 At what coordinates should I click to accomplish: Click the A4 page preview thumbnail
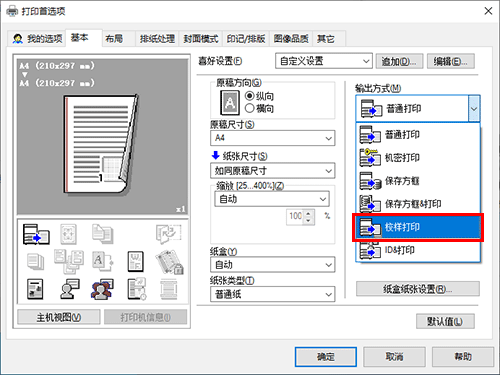[102, 144]
